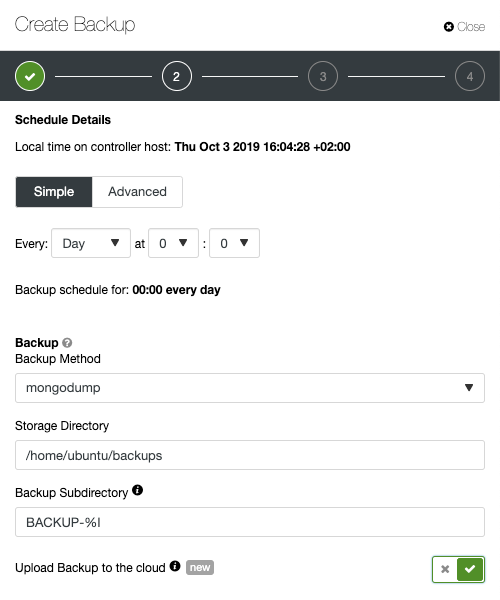
Task: Click the step 2 wizard circle
Action: (177, 76)
